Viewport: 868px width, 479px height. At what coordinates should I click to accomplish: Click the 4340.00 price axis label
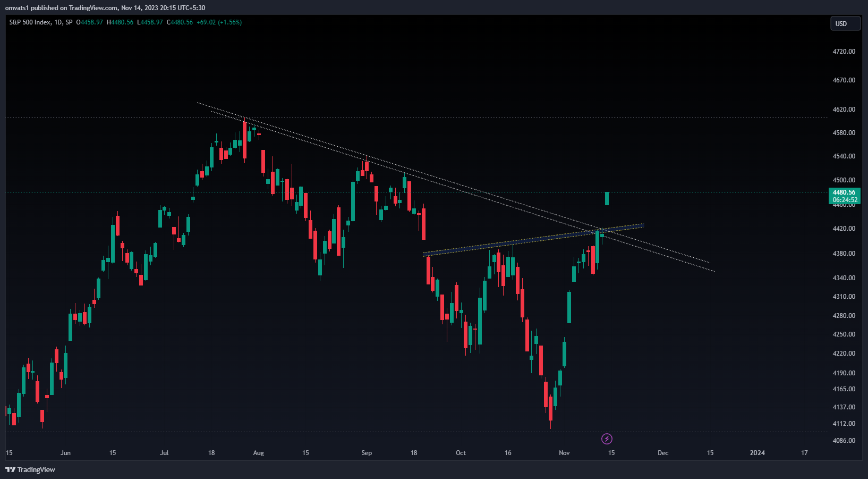pos(844,278)
